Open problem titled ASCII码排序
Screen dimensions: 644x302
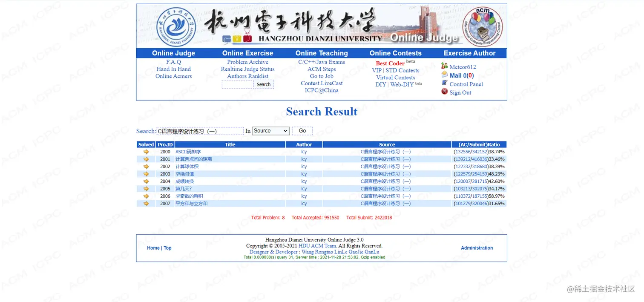tap(188, 152)
